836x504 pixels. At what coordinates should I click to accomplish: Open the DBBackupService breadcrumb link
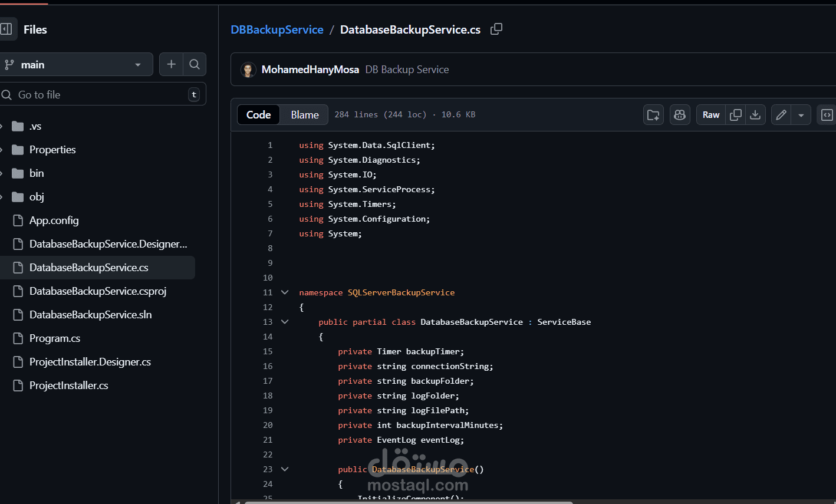277,29
